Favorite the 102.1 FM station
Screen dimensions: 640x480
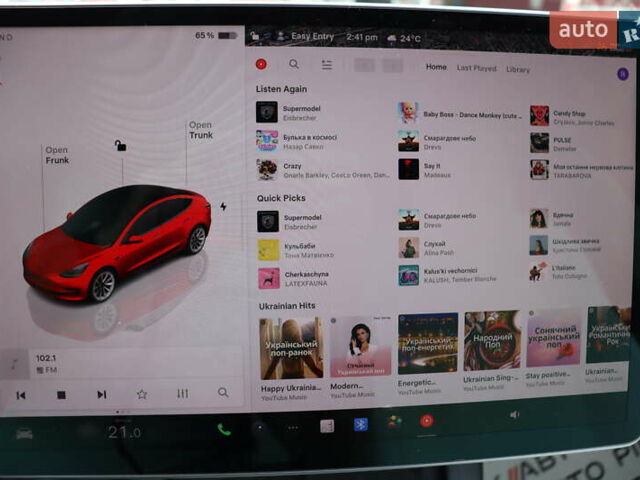pos(142,394)
